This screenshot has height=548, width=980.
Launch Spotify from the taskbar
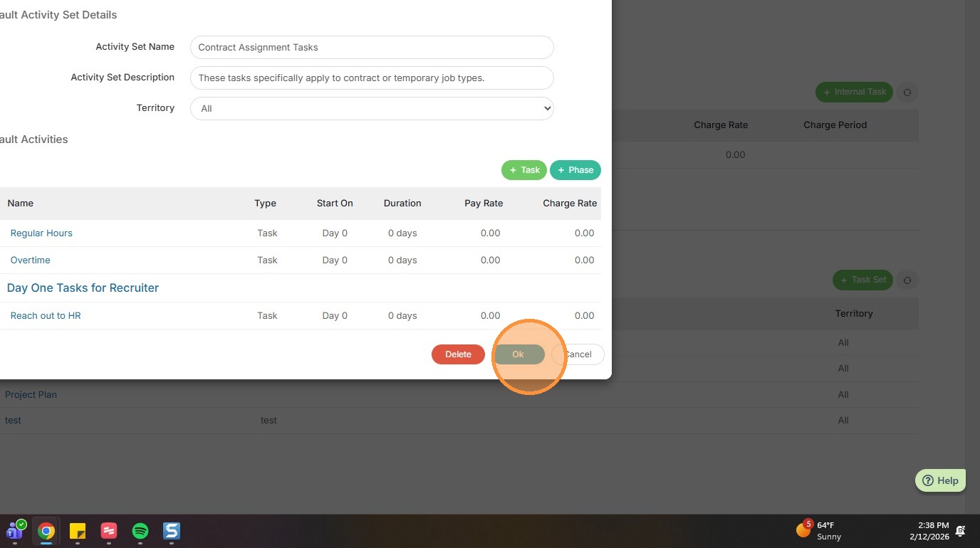[x=140, y=531]
